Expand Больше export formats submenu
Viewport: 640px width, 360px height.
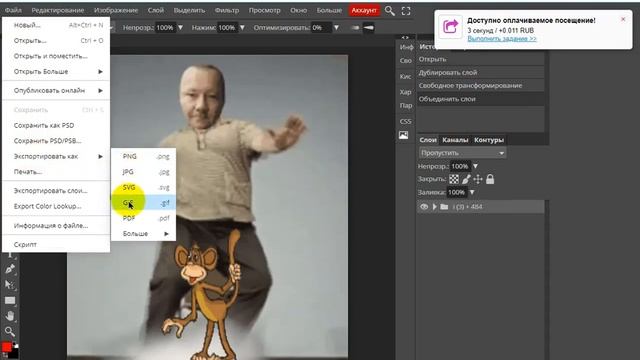point(144,234)
